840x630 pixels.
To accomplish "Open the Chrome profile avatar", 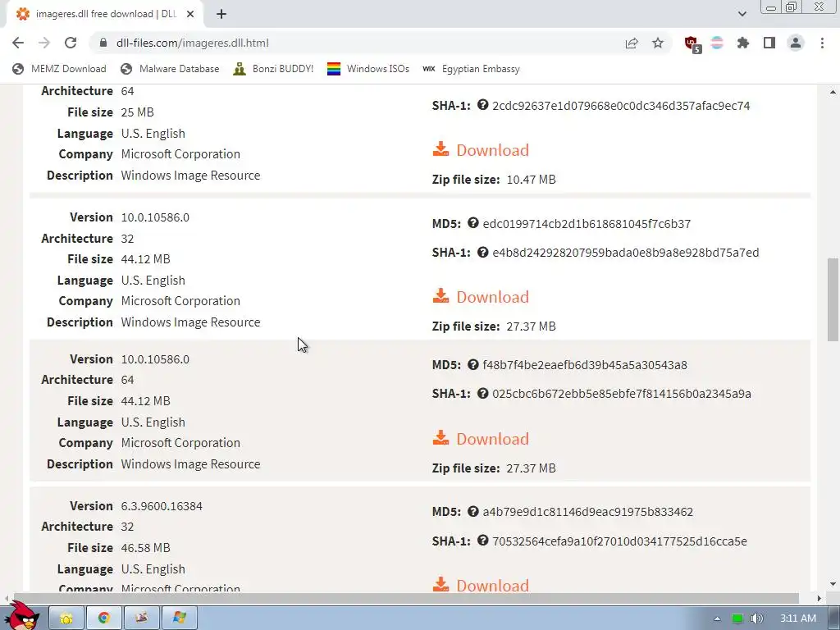I will [796, 43].
